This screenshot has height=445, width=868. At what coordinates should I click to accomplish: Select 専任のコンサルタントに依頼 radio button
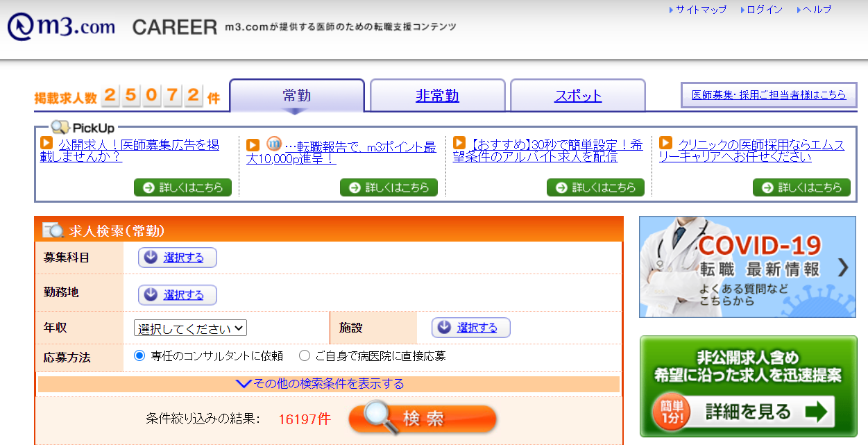pyautogui.click(x=139, y=355)
